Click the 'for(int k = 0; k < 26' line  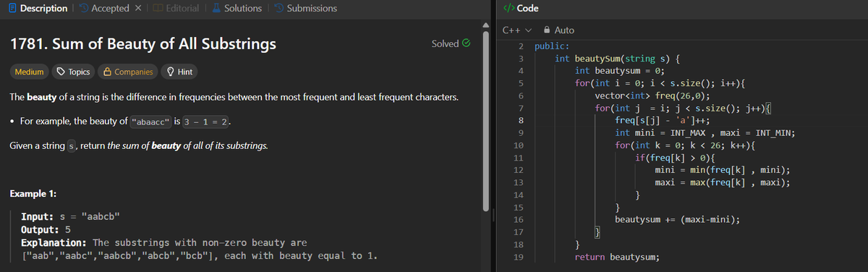click(x=686, y=145)
